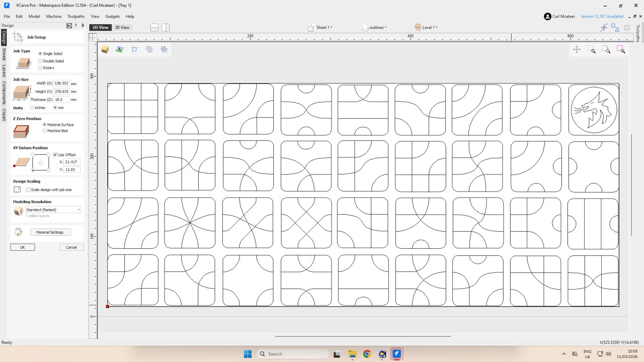Viewport: 644px width, 362px height.
Task: Click the bitmap image view icon
Action: tap(119, 49)
